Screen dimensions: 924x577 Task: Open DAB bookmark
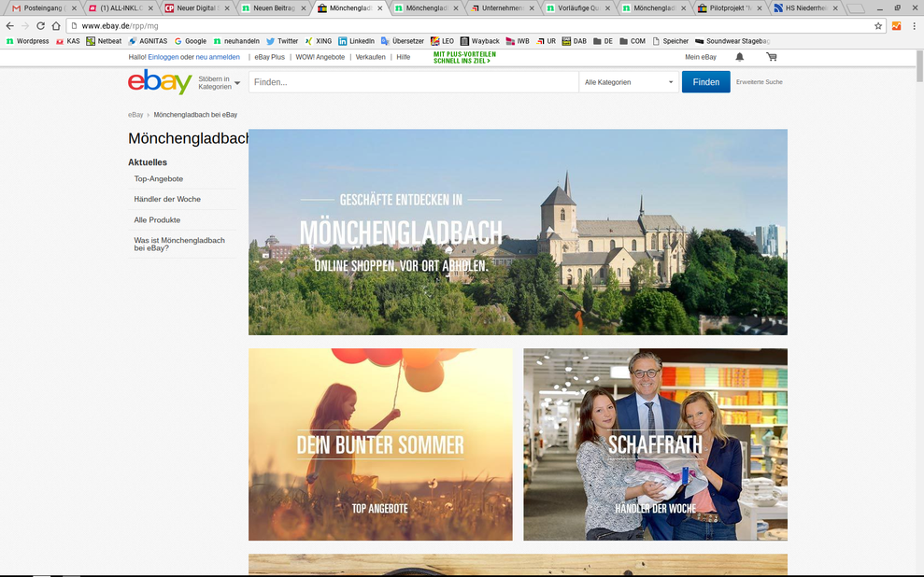tap(575, 41)
